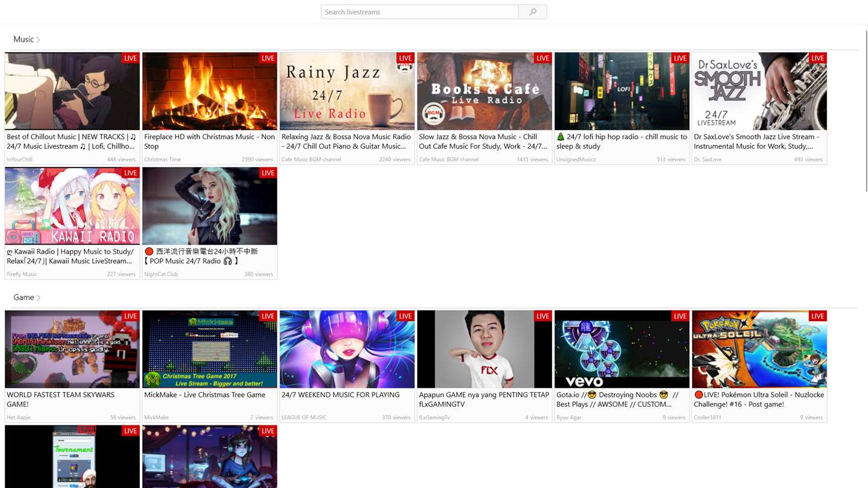The image size is (868, 488).
Task: Open Fireplace HD with Christmas Music thumbnail
Action: coord(210,91)
